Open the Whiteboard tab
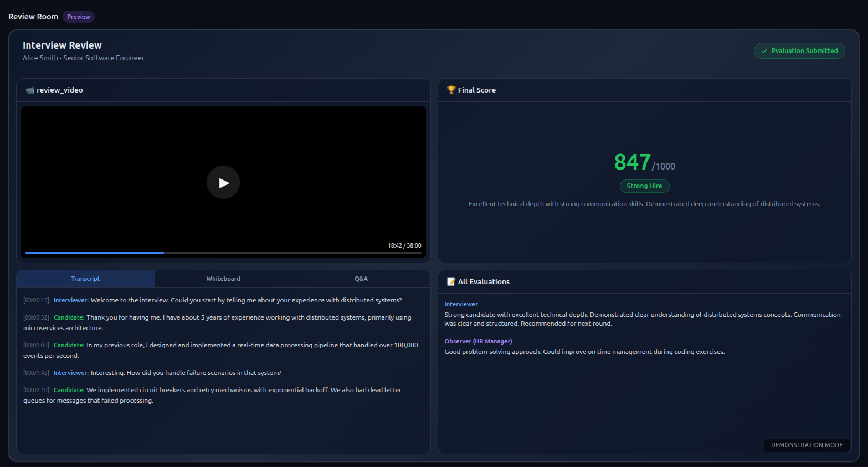This screenshot has width=868, height=467. pos(223,279)
